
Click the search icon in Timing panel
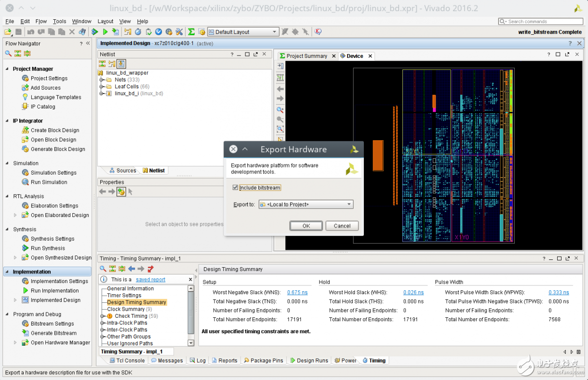[103, 269]
